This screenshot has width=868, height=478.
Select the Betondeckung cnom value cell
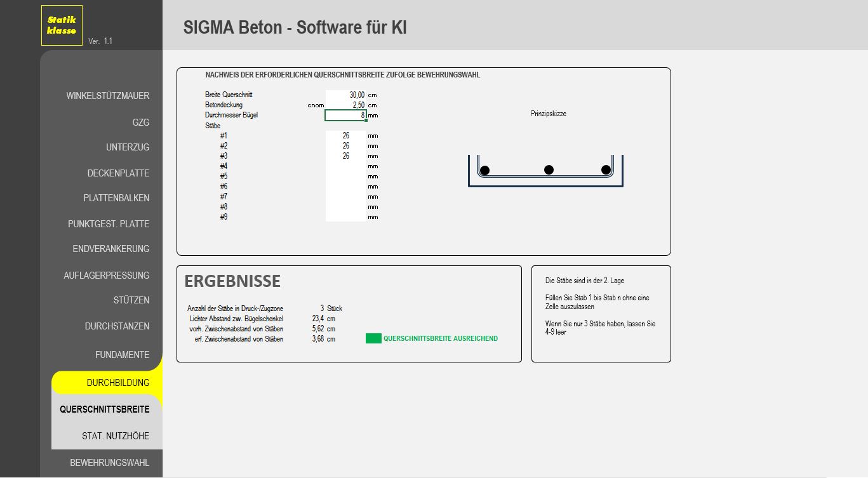345,105
